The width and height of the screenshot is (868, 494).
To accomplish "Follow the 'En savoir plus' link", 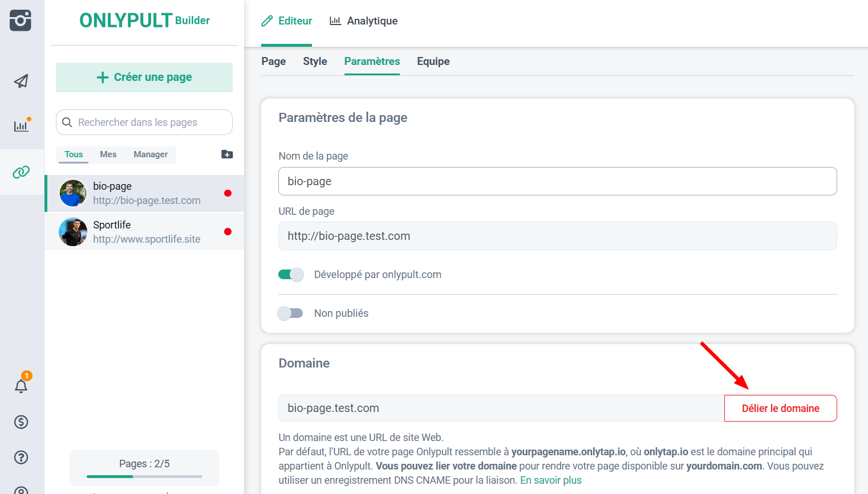I will 550,480.
